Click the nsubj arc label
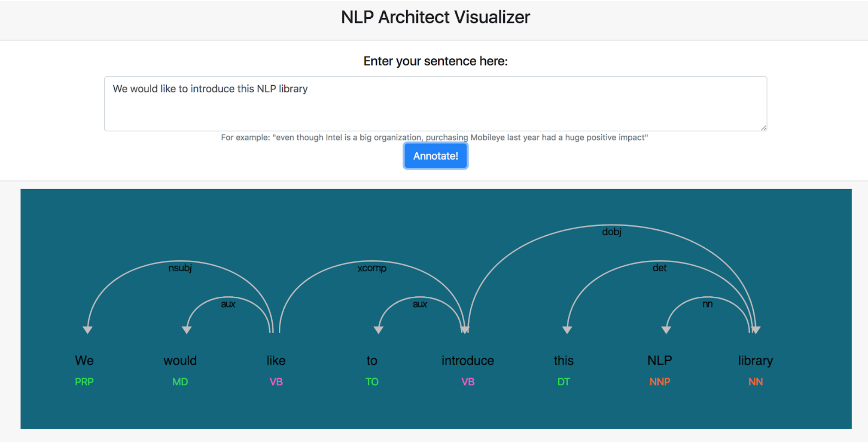The width and height of the screenshot is (868, 442). (180, 268)
